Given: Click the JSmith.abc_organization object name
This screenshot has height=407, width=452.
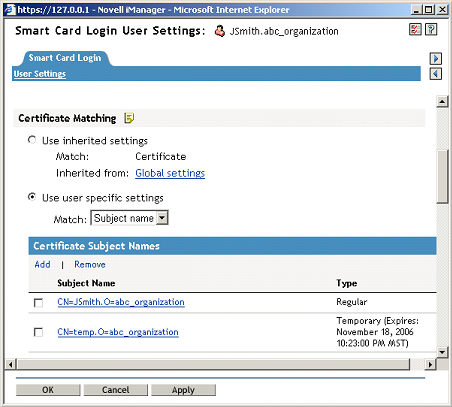Looking at the screenshot, I should click(x=284, y=31).
